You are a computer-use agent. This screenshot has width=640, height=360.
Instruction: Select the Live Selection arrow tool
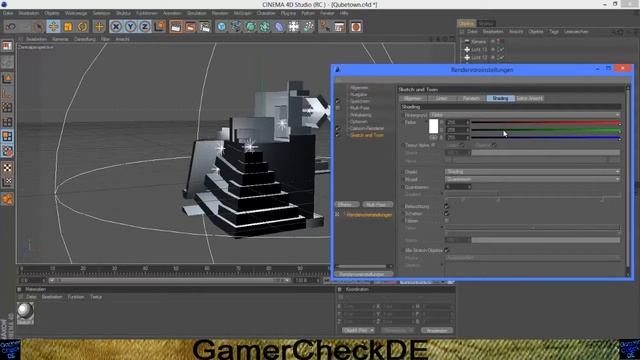pos(39,27)
